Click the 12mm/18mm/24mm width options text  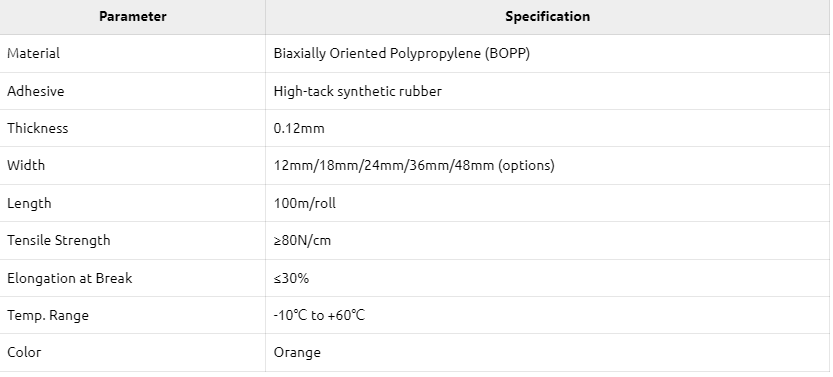(414, 166)
